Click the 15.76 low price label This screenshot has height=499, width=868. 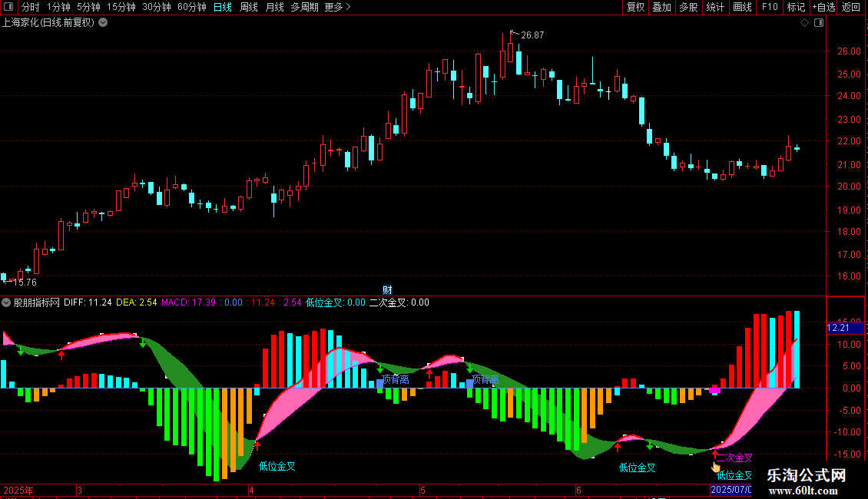25,283
